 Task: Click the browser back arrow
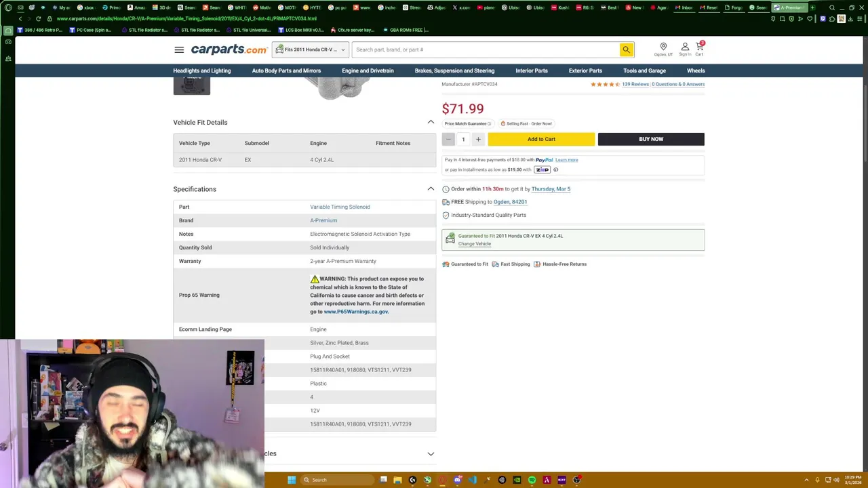coord(20,19)
